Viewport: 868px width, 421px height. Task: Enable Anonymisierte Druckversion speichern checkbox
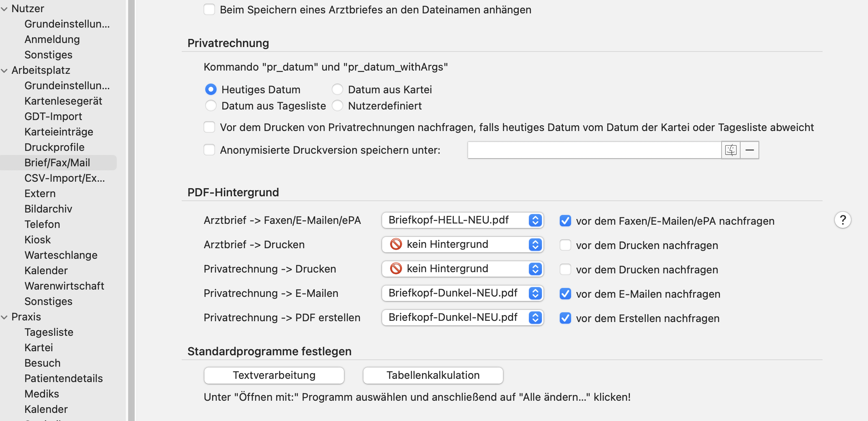[209, 150]
